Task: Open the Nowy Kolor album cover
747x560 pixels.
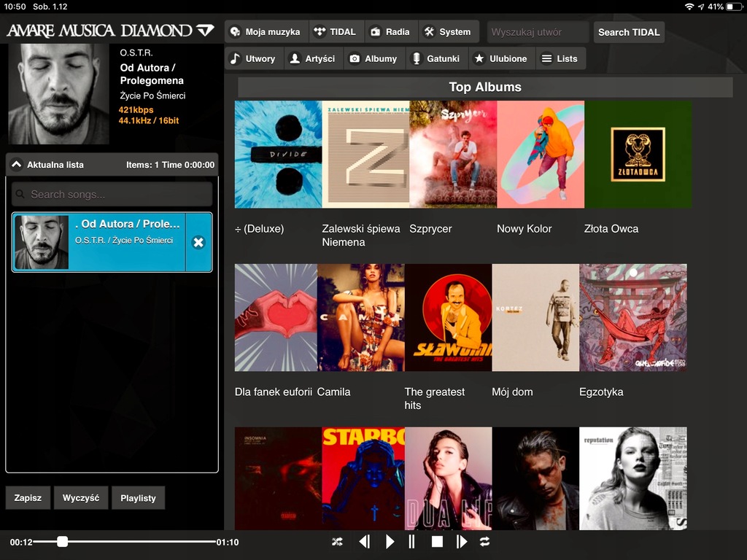Action: pyautogui.click(x=541, y=155)
